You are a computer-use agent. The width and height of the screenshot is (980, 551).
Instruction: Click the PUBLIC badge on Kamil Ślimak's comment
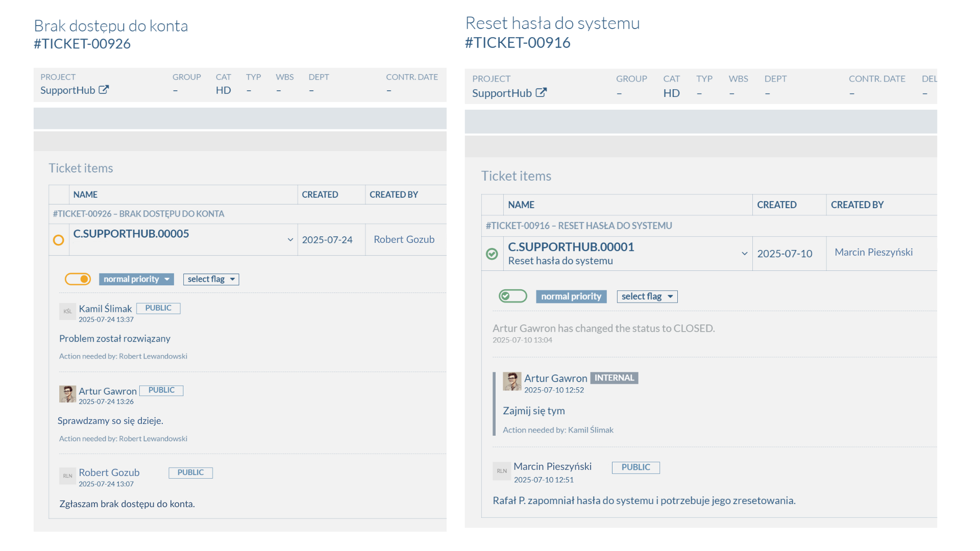coord(158,308)
